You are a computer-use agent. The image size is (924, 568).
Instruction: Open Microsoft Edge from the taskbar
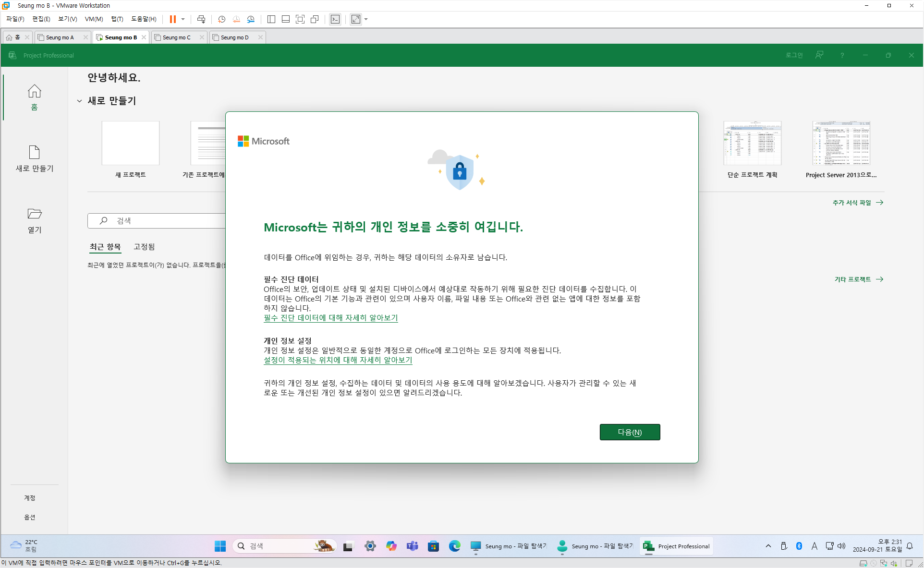454,546
